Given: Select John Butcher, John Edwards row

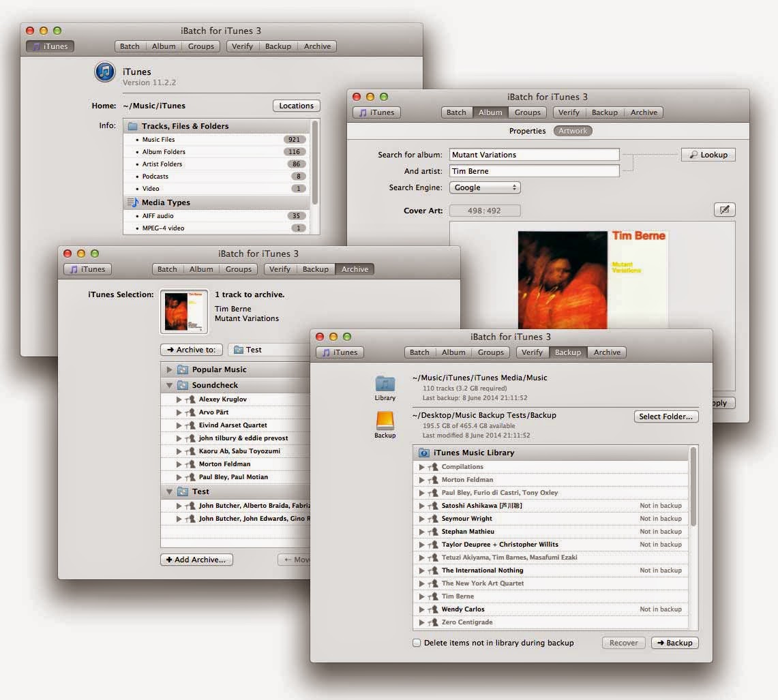Looking at the screenshot, I should click(x=236, y=519).
